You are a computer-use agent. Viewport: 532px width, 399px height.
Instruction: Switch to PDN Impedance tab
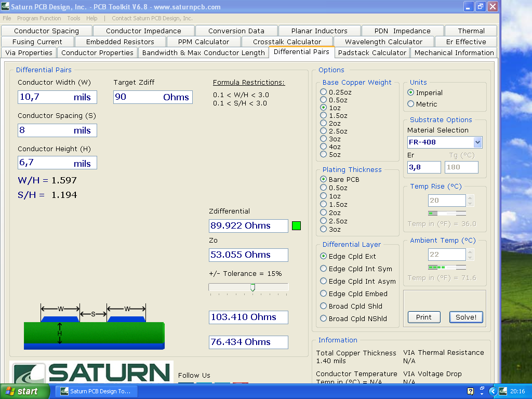[x=403, y=31]
